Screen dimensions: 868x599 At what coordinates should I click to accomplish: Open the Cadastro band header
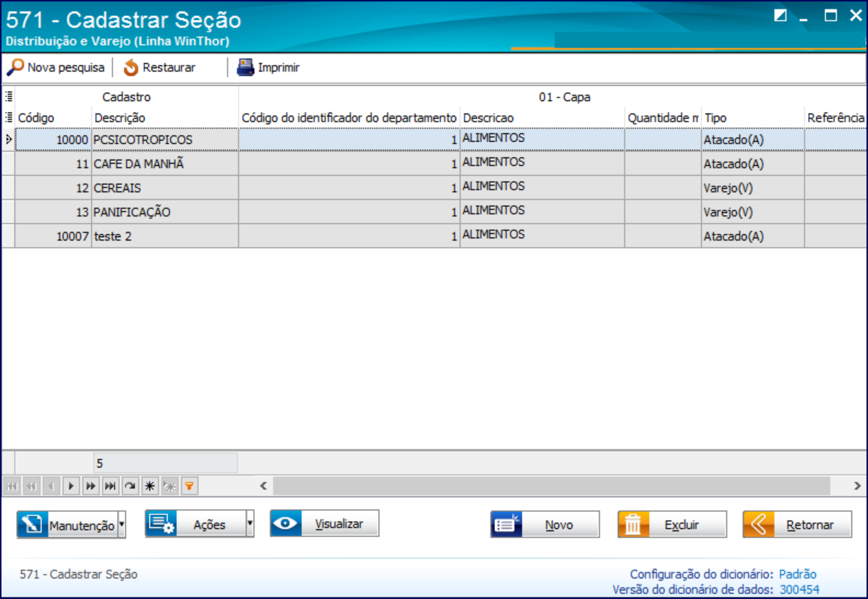pyautogui.click(x=127, y=97)
